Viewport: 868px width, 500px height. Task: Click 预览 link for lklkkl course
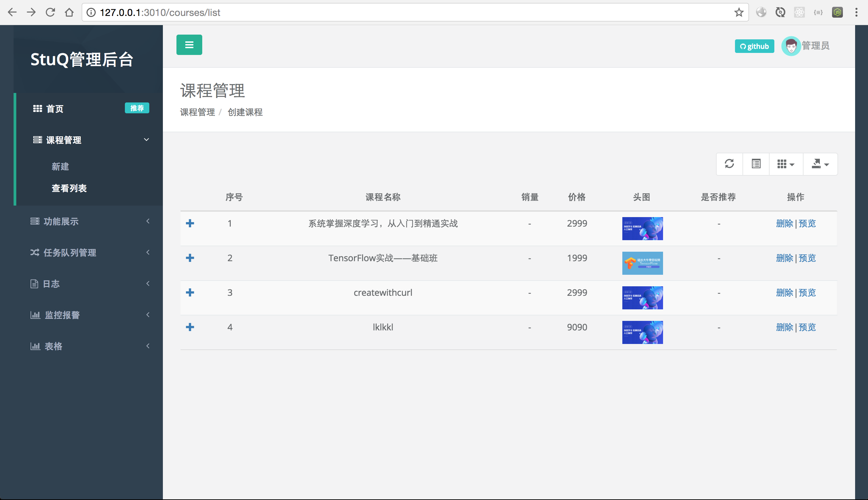(x=807, y=327)
